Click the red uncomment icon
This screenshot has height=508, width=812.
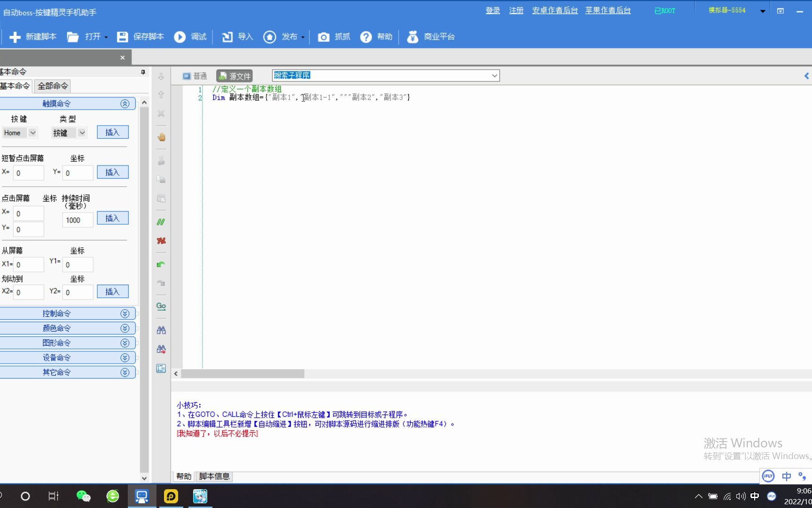(x=161, y=241)
